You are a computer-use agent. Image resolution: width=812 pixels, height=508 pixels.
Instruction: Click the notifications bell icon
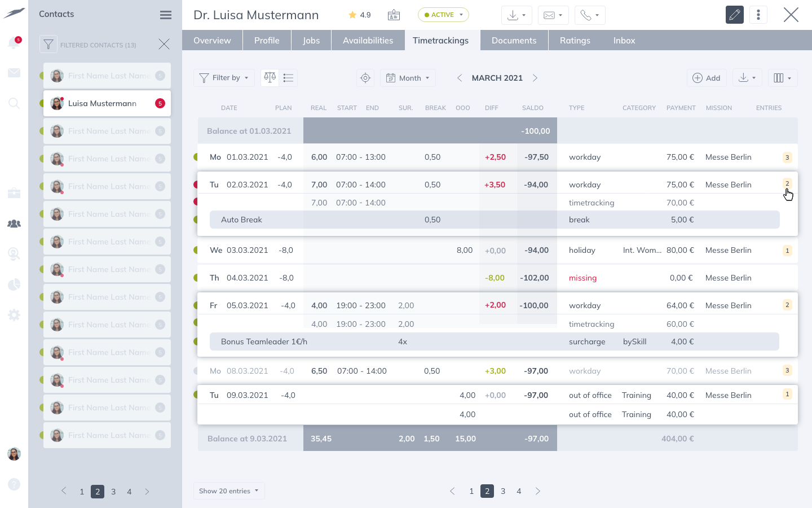tap(14, 43)
